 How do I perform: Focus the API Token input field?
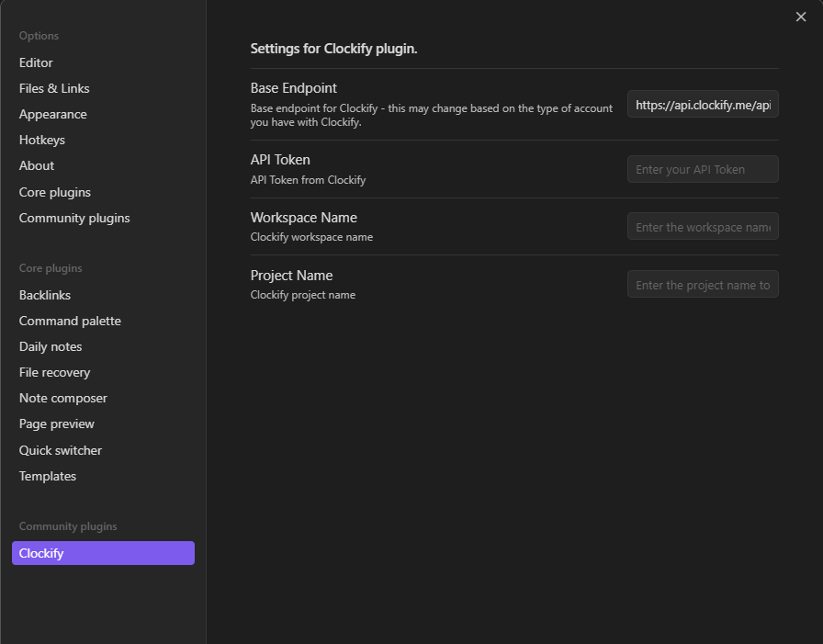(703, 169)
